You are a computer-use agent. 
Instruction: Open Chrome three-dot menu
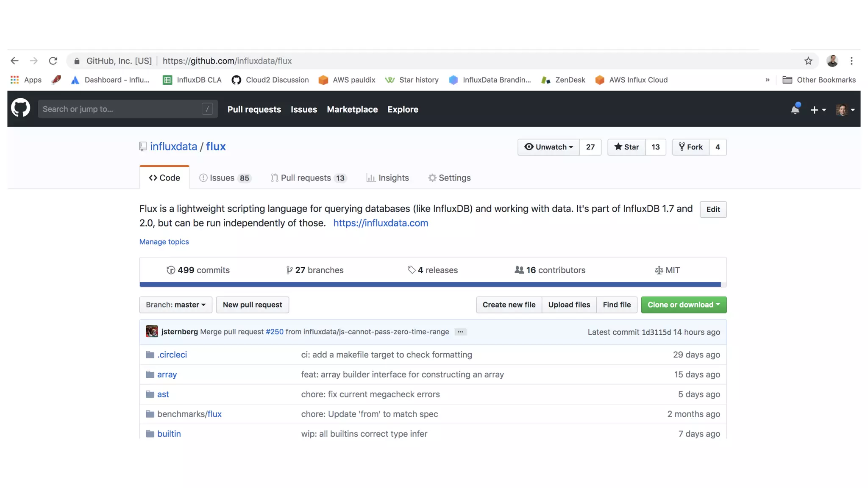(x=851, y=61)
